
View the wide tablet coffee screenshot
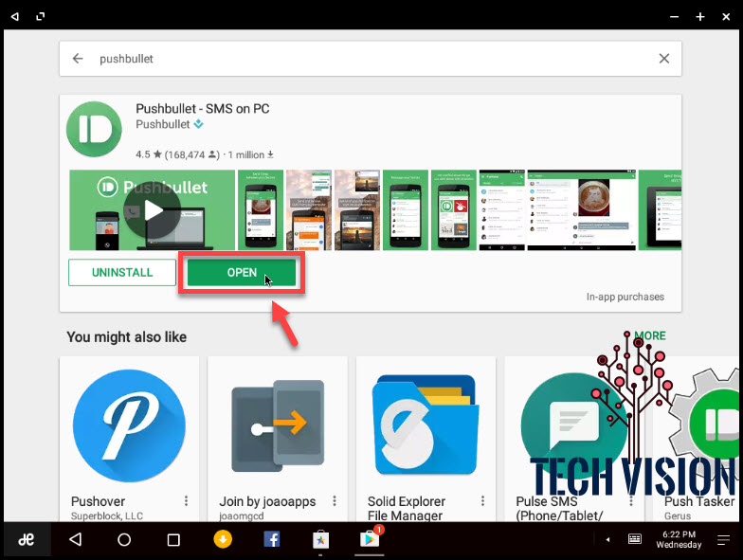point(582,210)
